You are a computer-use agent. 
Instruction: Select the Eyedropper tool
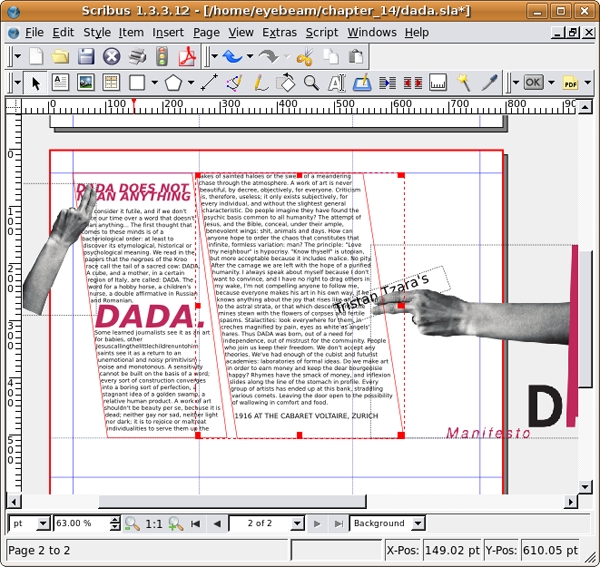(x=488, y=83)
